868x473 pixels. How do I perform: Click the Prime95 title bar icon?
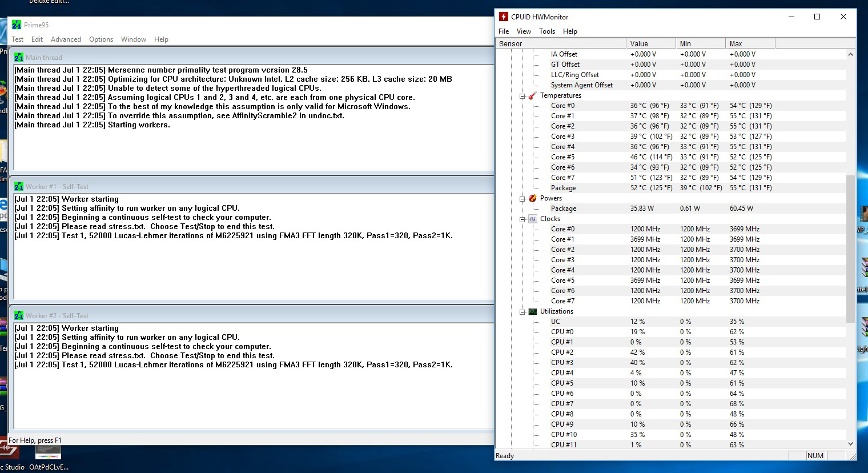(x=17, y=25)
